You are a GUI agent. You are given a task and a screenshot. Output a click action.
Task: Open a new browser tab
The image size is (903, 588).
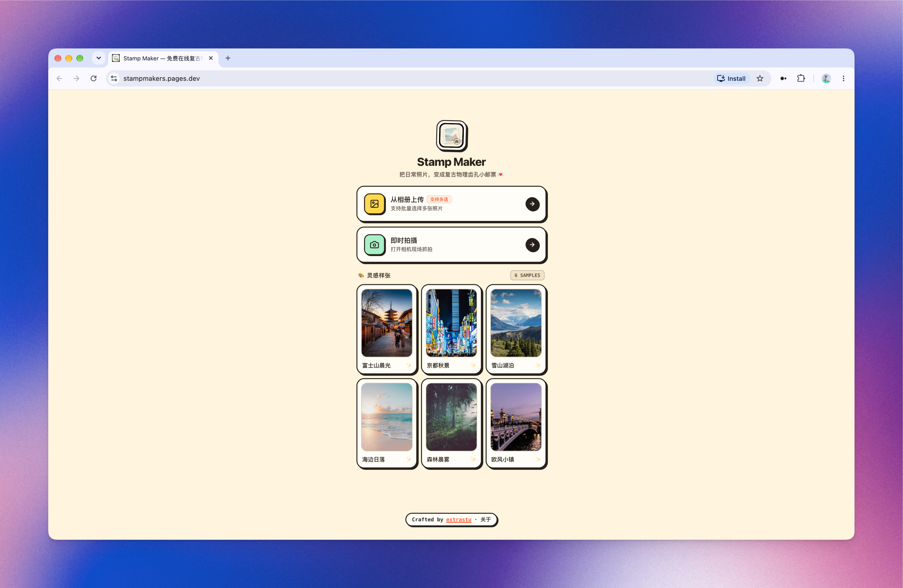click(228, 58)
